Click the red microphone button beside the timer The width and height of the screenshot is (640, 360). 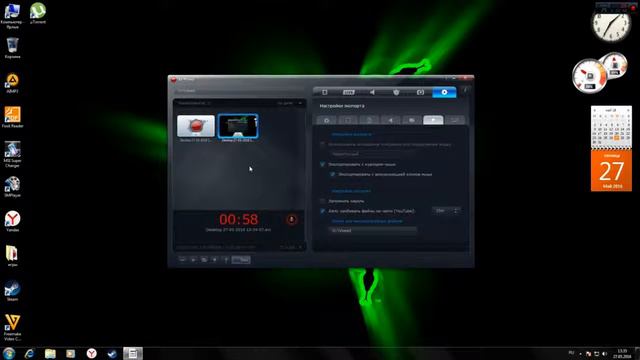(291, 220)
